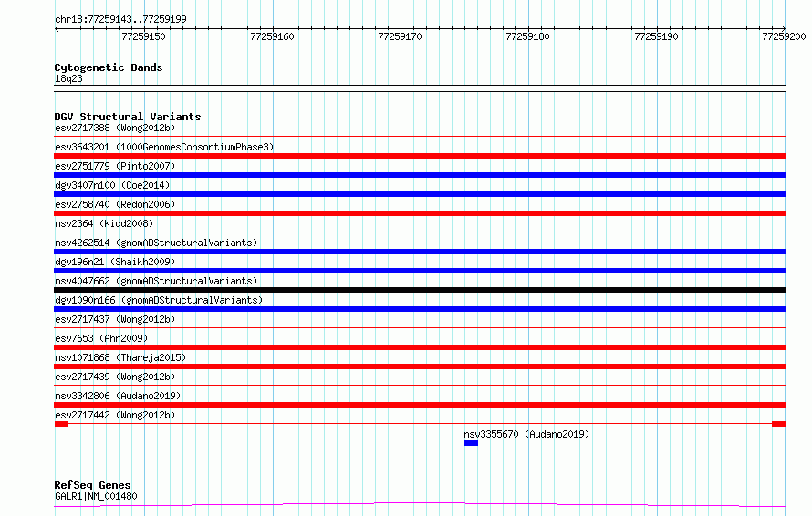Select nsv4262514 (gnomADStructuralVariants) label

[x=156, y=243]
